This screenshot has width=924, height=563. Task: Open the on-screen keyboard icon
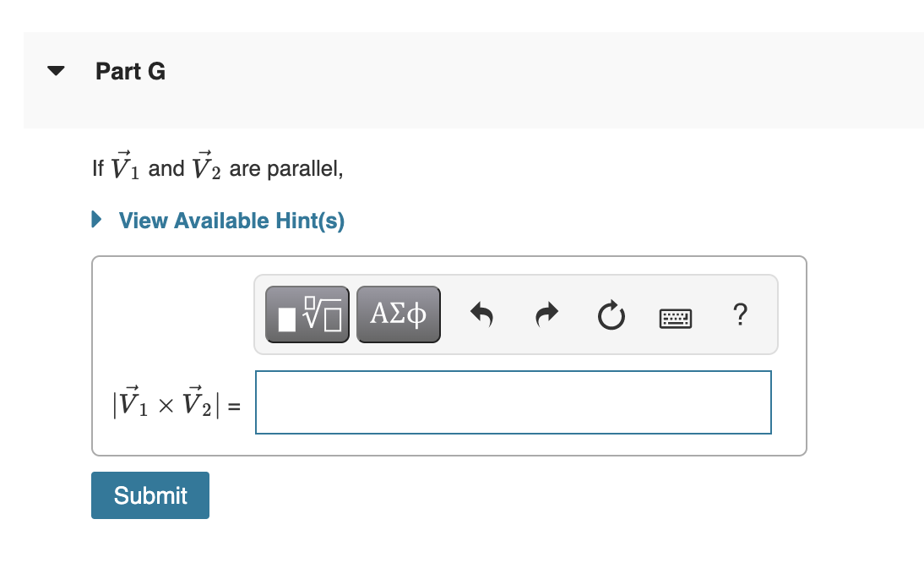(x=676, y=318)
